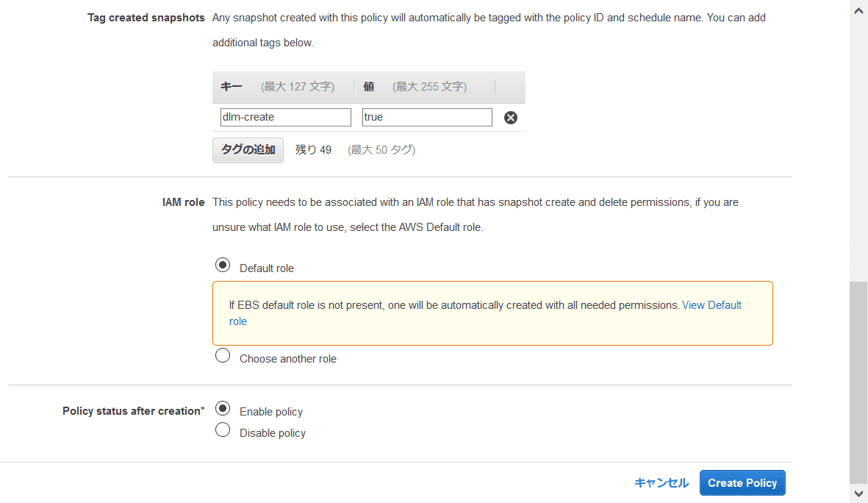Click the tag key field containing dlm-create
This screenshot has width=868, height=503.
coord(286,118)
